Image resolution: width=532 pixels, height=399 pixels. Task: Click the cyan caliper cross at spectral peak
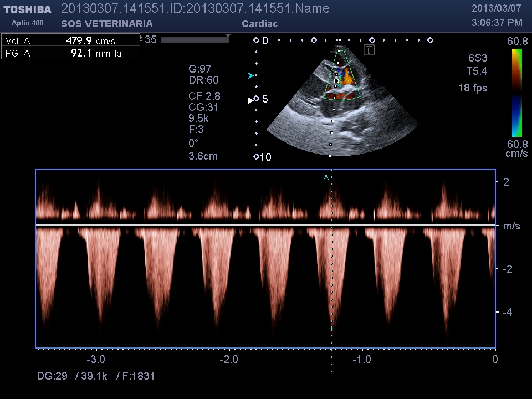tap(331, 329)
